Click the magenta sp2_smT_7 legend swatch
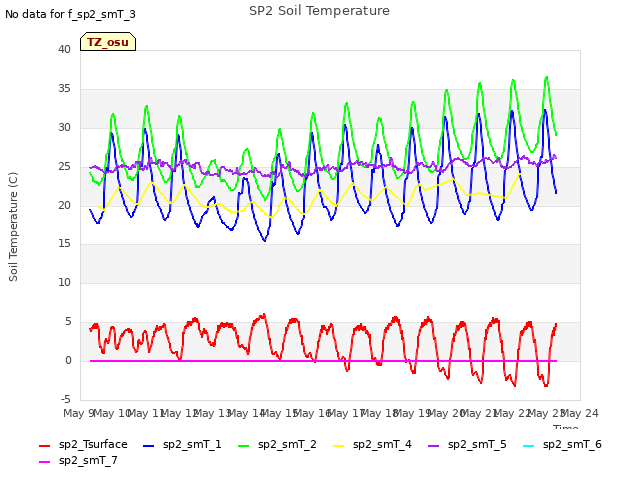Screen dimensions: 640x480 point(44,462)
